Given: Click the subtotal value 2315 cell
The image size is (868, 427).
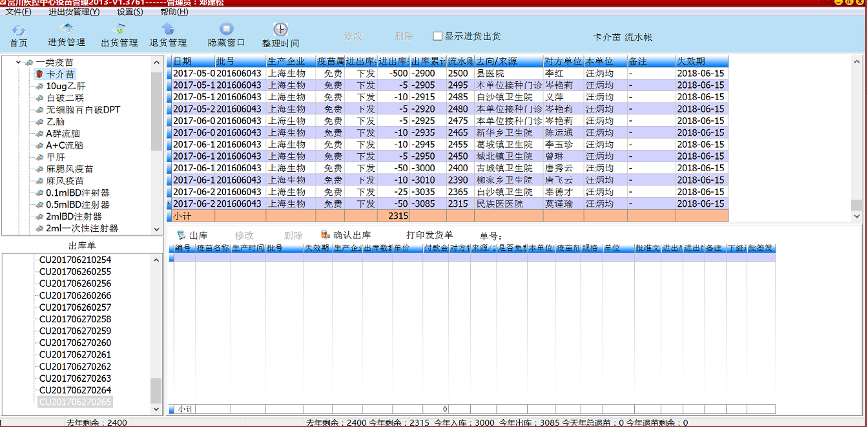Looking at the screenshot, I should coord(394,216).
